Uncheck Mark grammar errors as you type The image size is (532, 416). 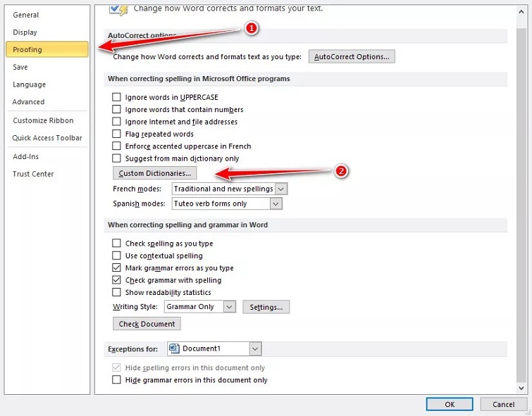[x=117, y=268]
